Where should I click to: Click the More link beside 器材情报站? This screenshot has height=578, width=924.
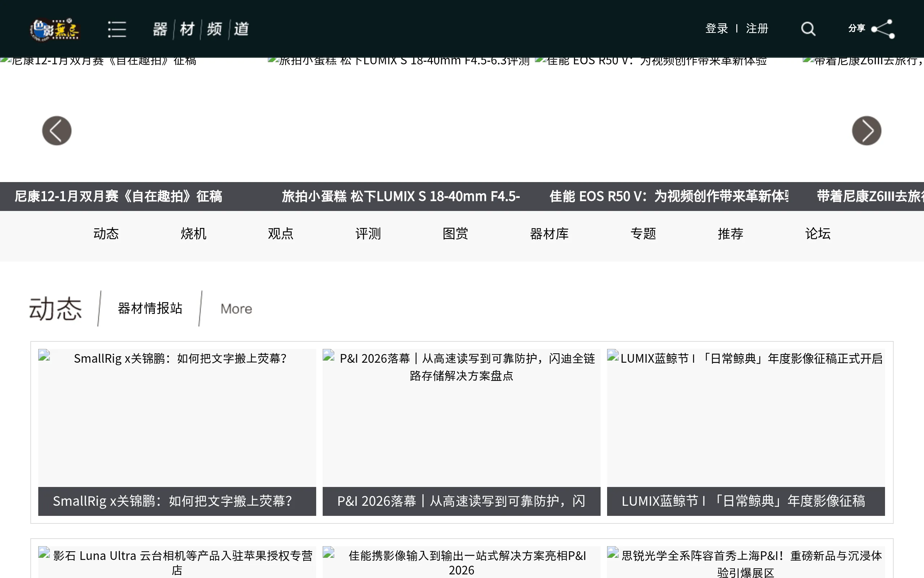(x=236, y=309)
